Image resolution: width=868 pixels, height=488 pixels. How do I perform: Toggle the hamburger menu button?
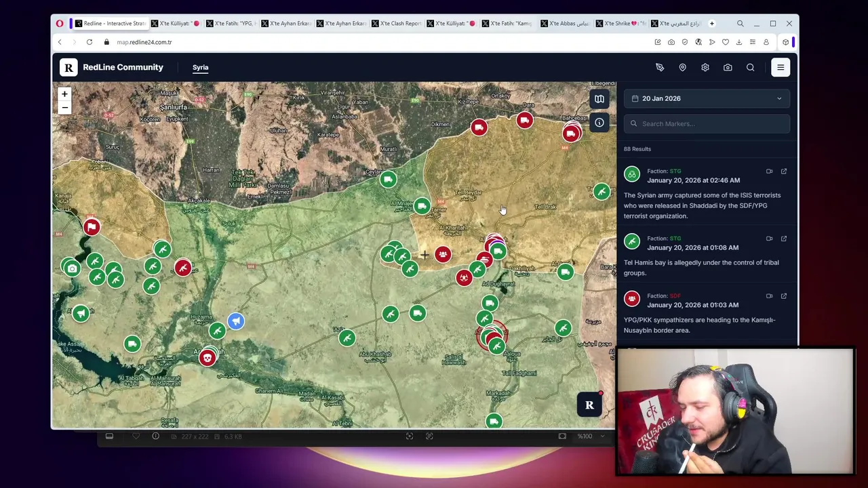coord(781,67)
